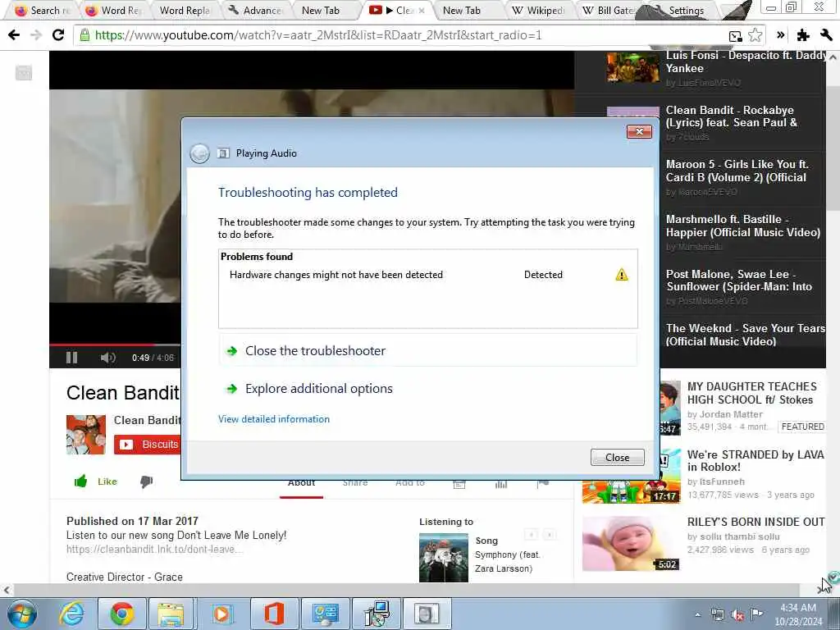
Task: Switch to the 'Word Re' browser tab
Action: tap(115, 10)
